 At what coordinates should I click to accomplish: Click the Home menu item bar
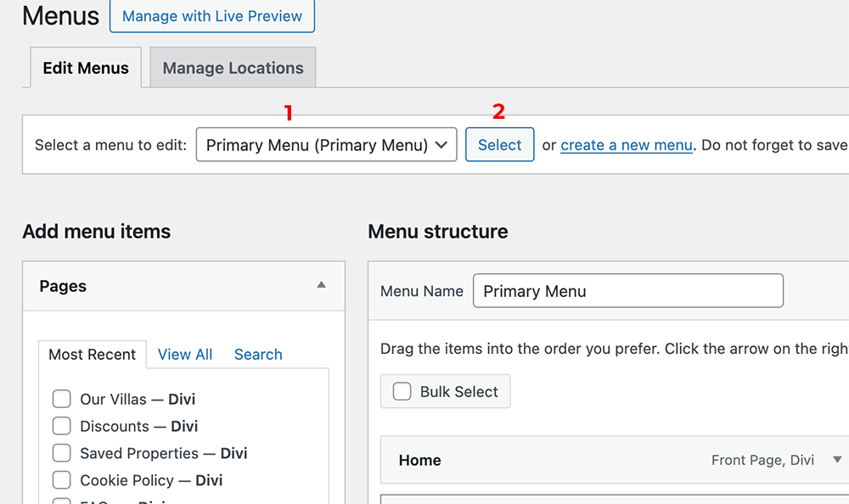coord(552,461)
